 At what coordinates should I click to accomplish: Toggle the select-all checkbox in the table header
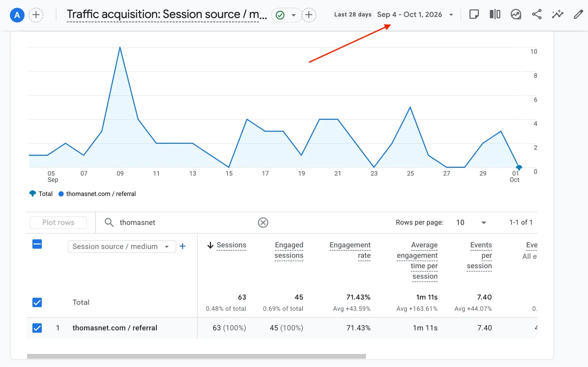click(37, 244)
